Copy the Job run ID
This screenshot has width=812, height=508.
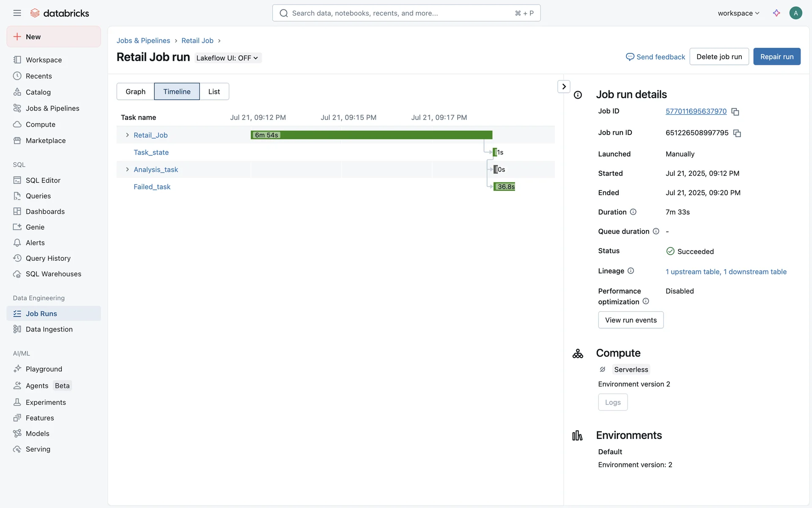pos(737,133)
